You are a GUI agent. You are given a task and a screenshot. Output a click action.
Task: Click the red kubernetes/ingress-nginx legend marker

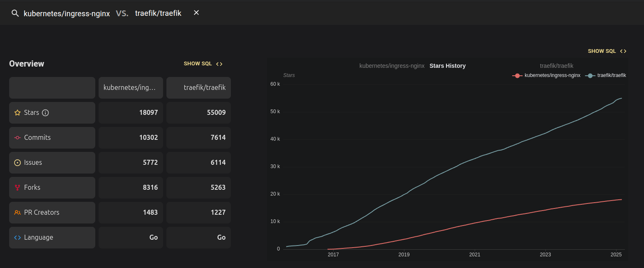click(517, 76)
